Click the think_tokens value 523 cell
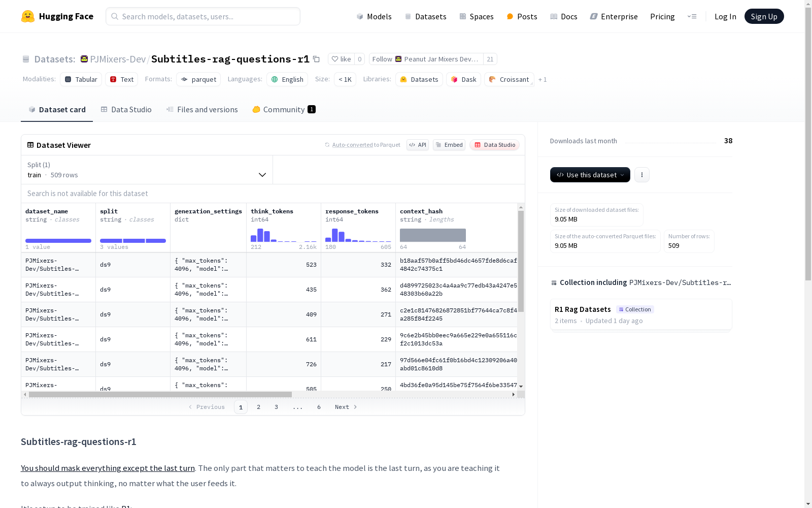Viewport: 812px width, 508px height. [x=284, y=265]
